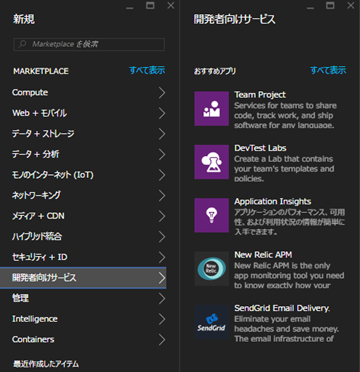Image resolution: width=360 pixels, height=372 pixels.
Task: Click the SendGrid logo icon
Action: (x=212, y=322)
